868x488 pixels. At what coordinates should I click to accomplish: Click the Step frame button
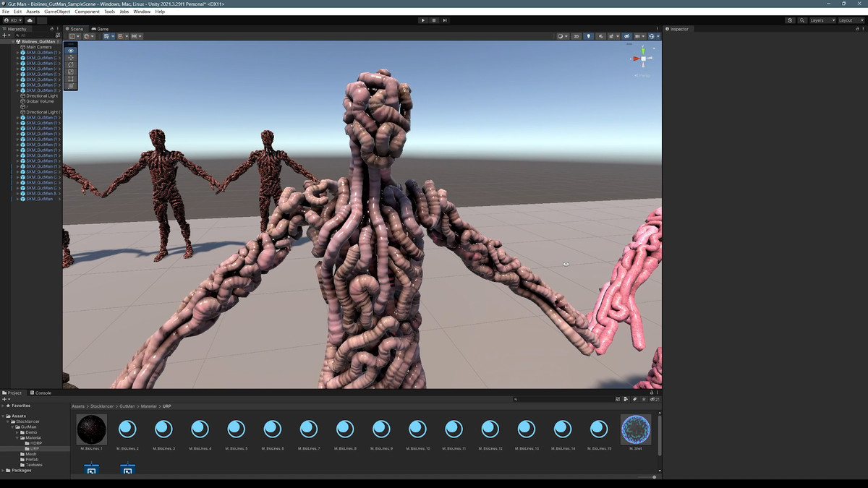pyautogui.click(x=444, y=20)
